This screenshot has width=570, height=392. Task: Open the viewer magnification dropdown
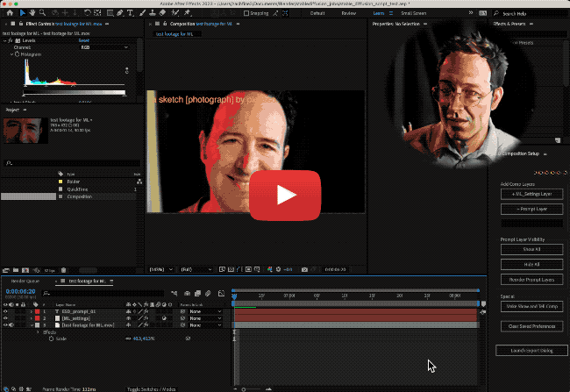pyautogui.click(x=160, y=269)
